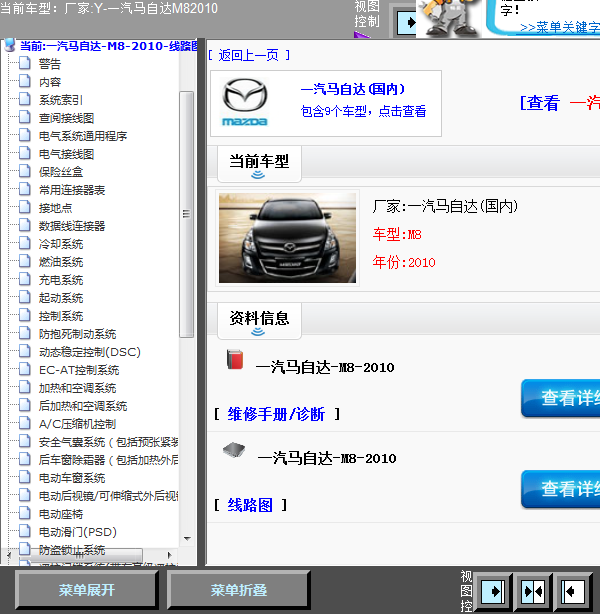The width and height of the screenshot is (600, 614).
Task: Open 加热和空调系统 tree item
Action: [x=77, y=388]
